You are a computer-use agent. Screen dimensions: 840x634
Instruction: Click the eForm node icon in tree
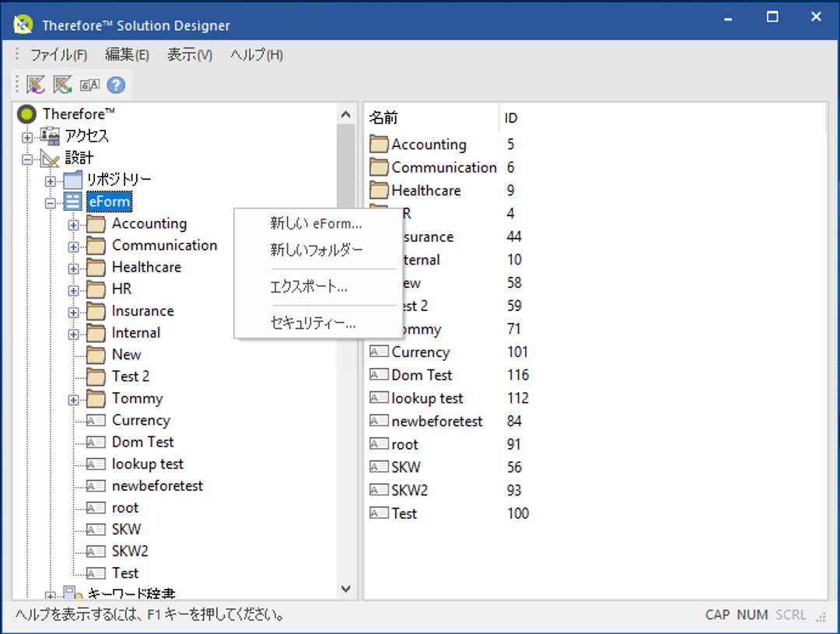73,201
